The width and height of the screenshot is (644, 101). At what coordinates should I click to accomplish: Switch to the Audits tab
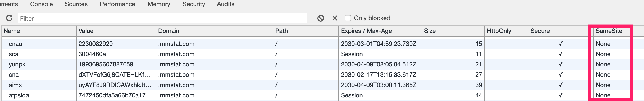tap(226, 4)
